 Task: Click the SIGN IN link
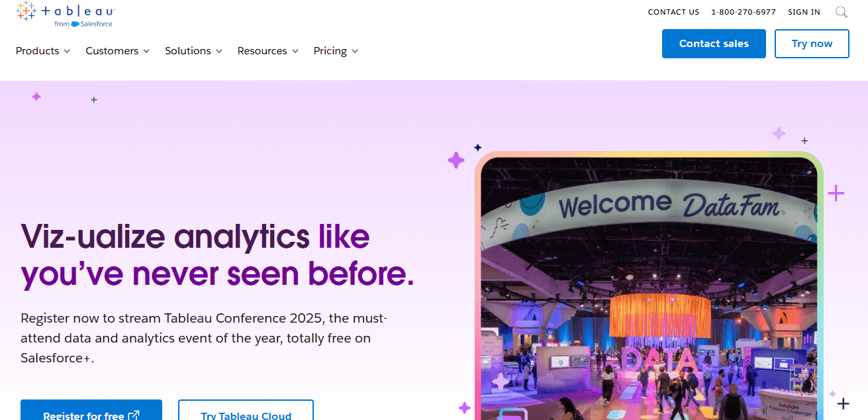point(804,12)
